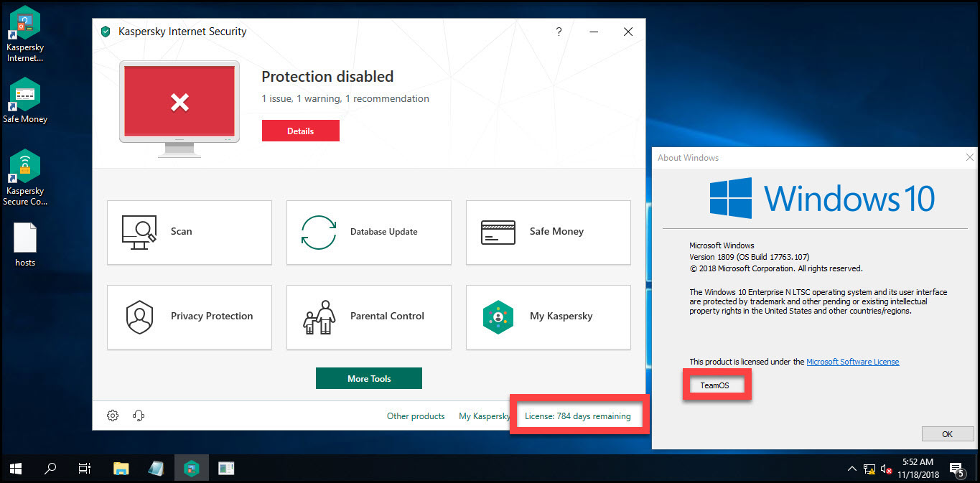This screenshot has height=483, width=980.
Task: Click the notepad-like taskbar icon
Action: coord(156,469)
